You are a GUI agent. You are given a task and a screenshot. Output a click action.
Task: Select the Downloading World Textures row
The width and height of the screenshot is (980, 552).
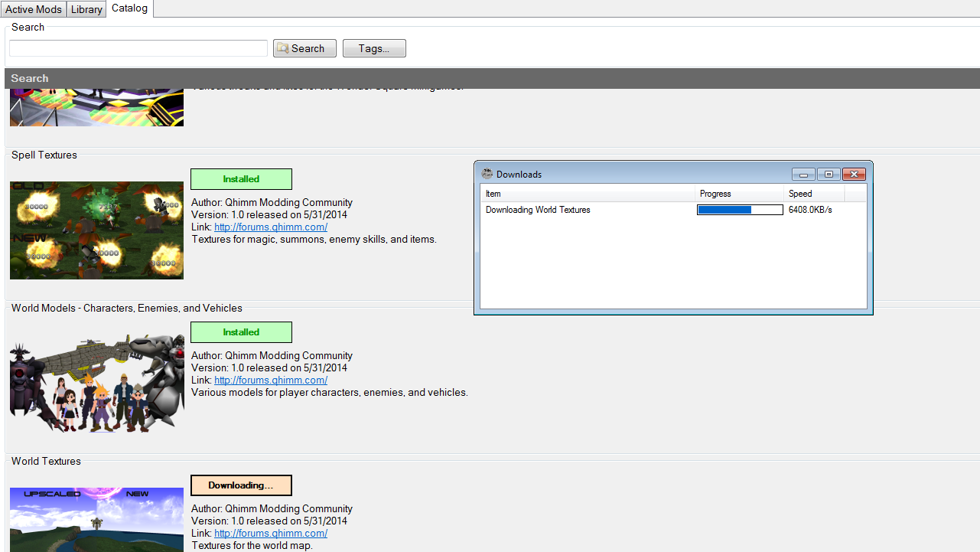673,210
